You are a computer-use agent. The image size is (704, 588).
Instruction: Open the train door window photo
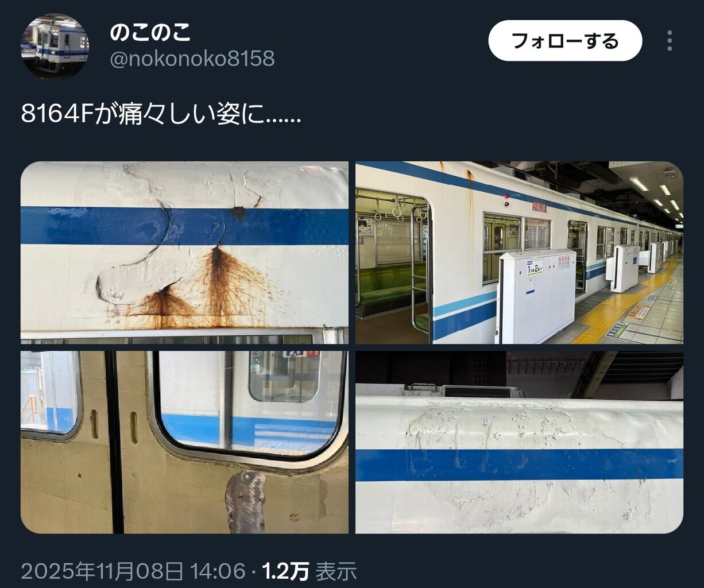[x=184, y=442]
